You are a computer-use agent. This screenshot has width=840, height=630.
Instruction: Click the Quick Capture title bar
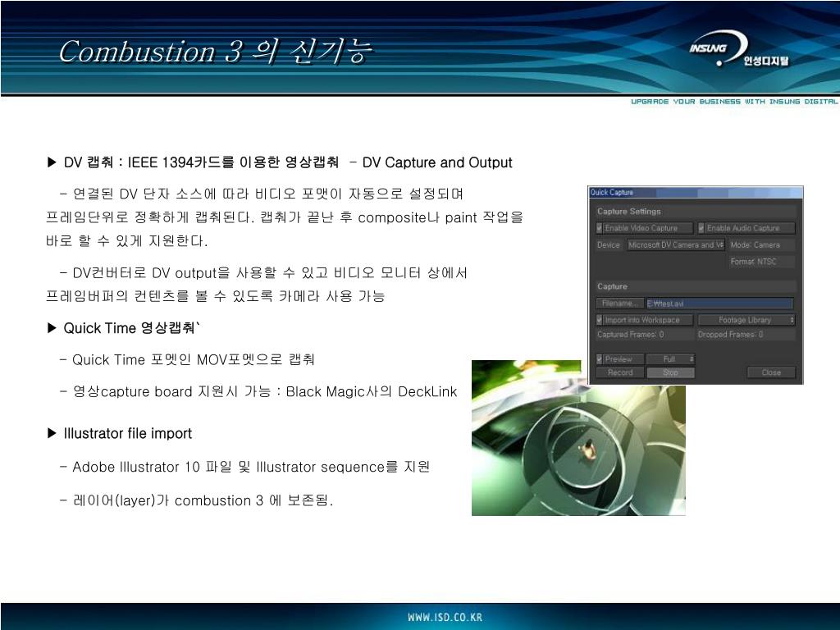[696, 192]
